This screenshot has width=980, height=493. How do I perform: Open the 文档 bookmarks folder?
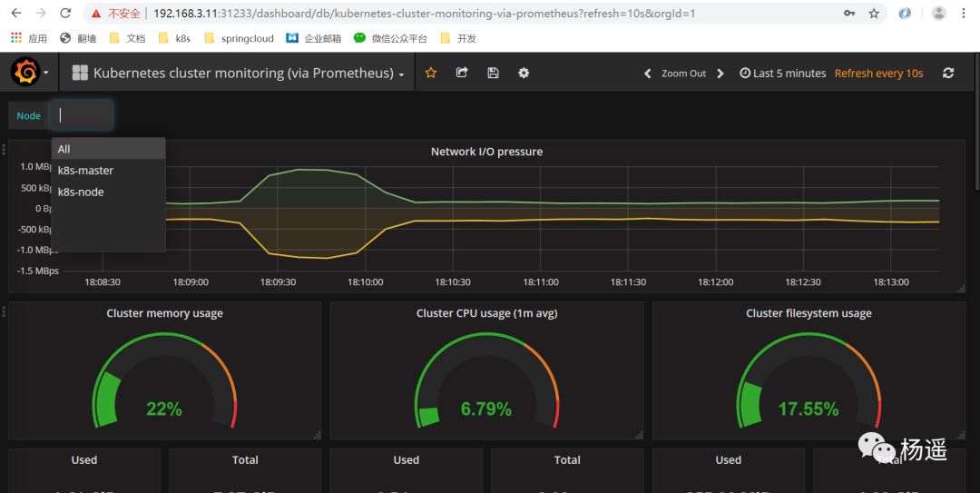127,38
